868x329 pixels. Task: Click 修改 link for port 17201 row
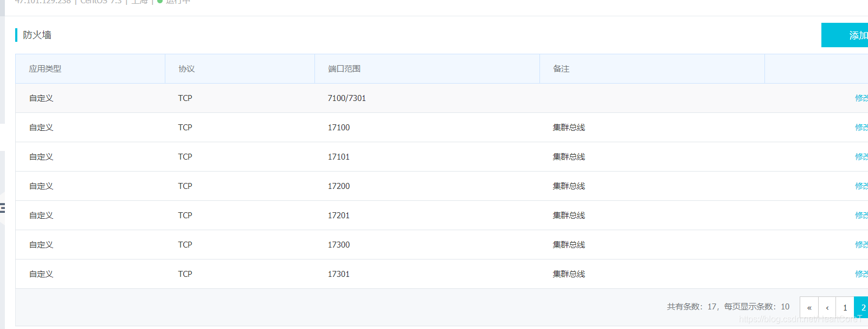[x=861, y=216]
